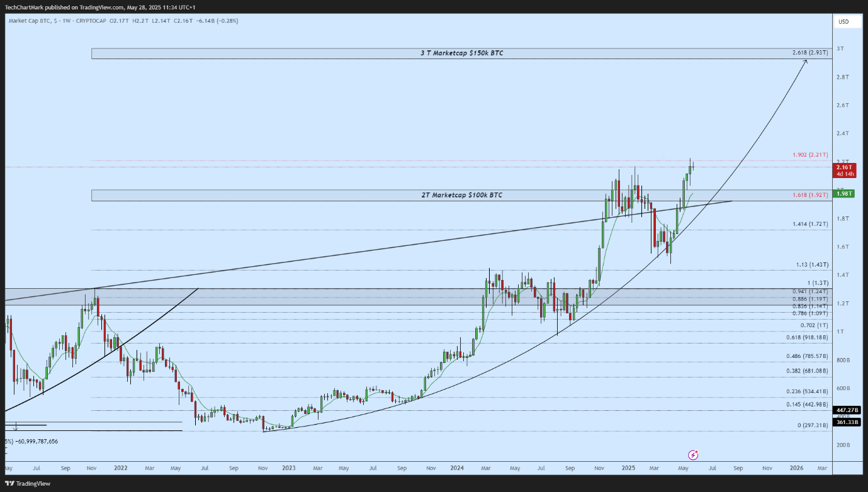Open the USD currency selector
868x492 pixels.
[843, 21]
